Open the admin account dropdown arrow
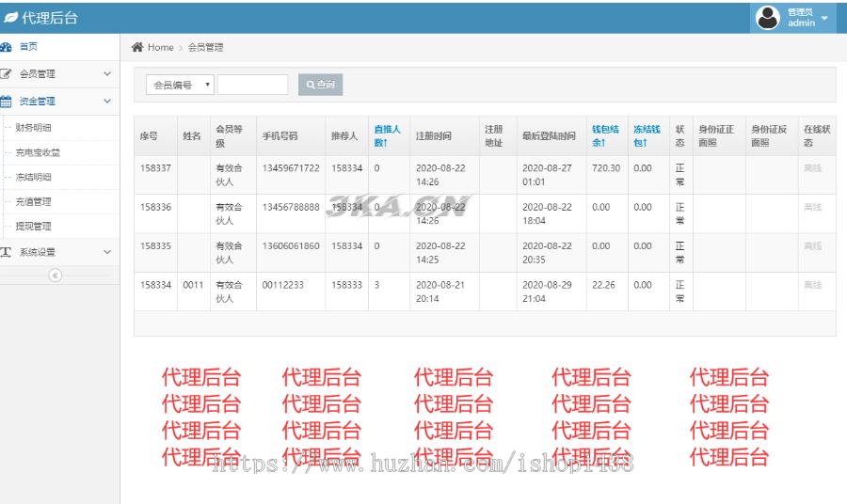Screen dimensions: 847x504 tap(825, 18)
